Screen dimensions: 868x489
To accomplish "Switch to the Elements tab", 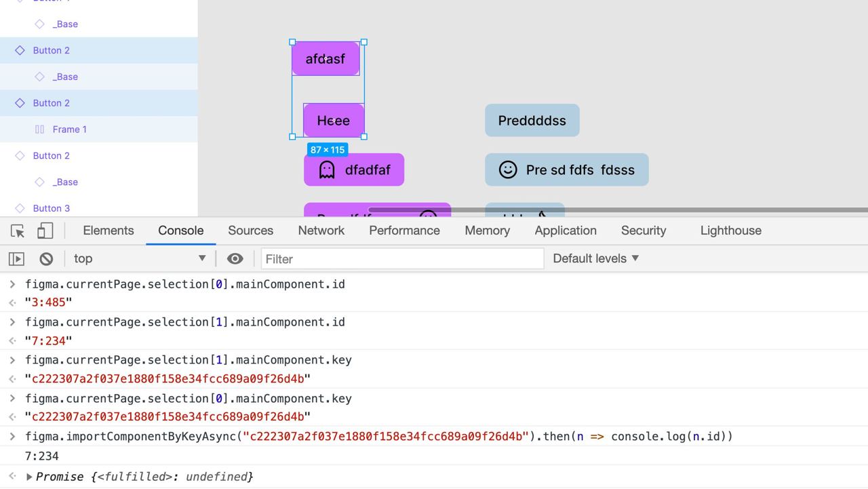I will (108, 231).
